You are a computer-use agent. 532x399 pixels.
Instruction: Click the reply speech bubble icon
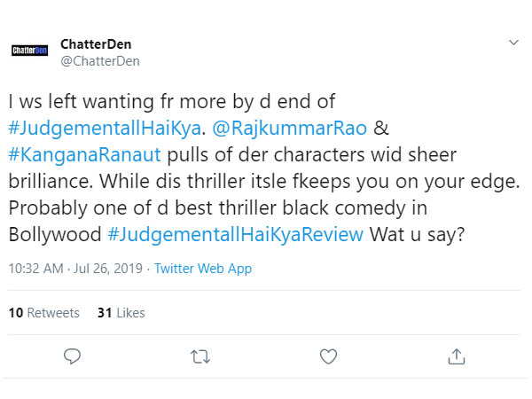[x=72, y=356]
